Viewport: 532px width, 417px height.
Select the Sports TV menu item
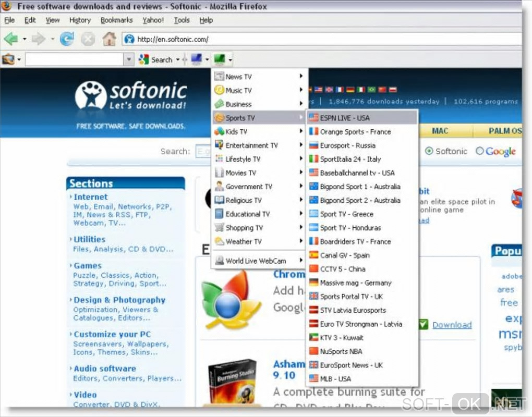click(259, 118)
